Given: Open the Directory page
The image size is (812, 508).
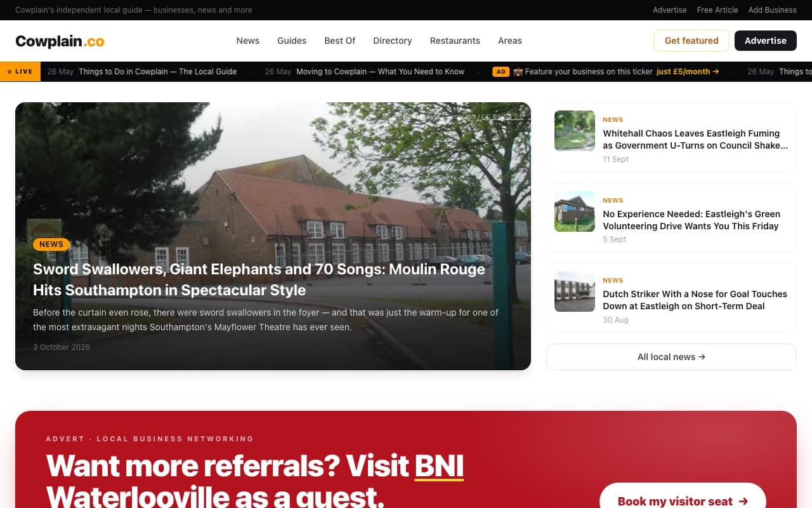Looking at the screenshot, I should 393,41.
